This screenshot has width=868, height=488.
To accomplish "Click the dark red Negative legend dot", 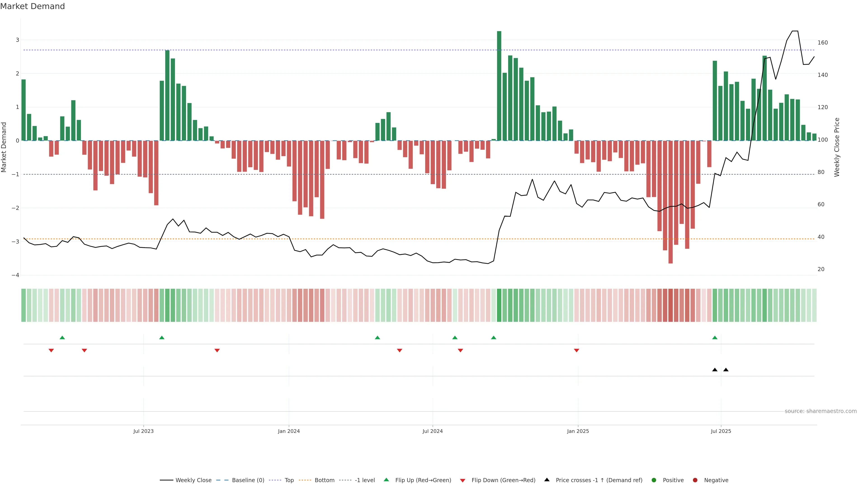I will tap(695, 480).
